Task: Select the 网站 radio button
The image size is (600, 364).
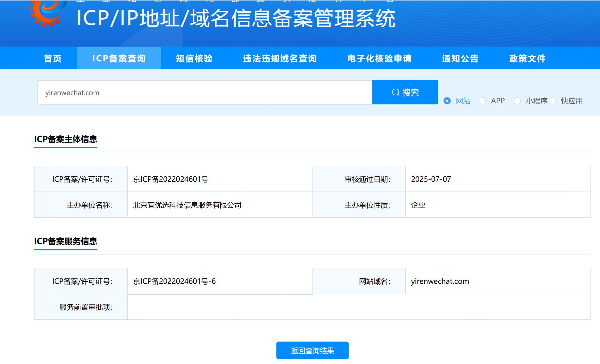Action: (447, 101)
